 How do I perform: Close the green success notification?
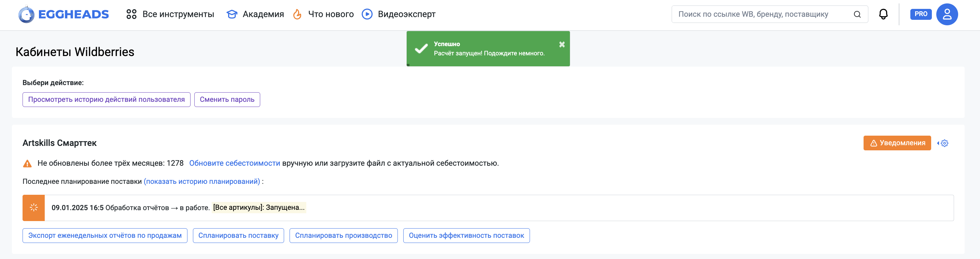[561, 44]
